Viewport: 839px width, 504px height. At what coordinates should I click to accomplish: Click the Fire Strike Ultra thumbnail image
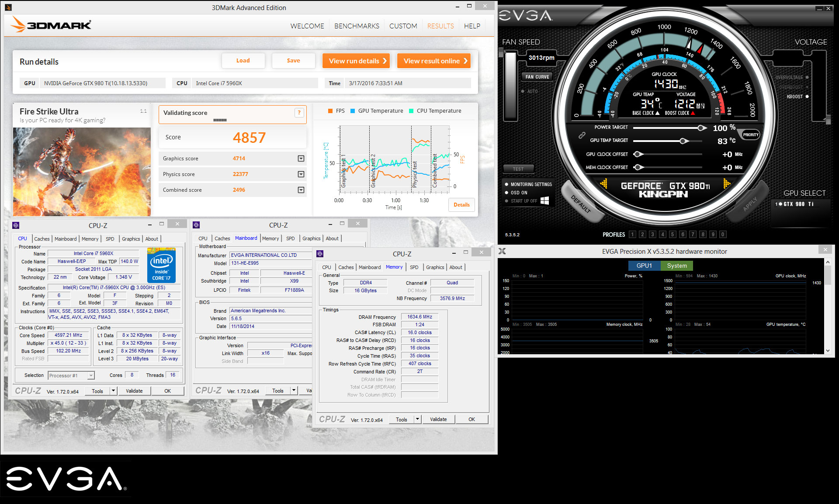(x=82, y=172)
